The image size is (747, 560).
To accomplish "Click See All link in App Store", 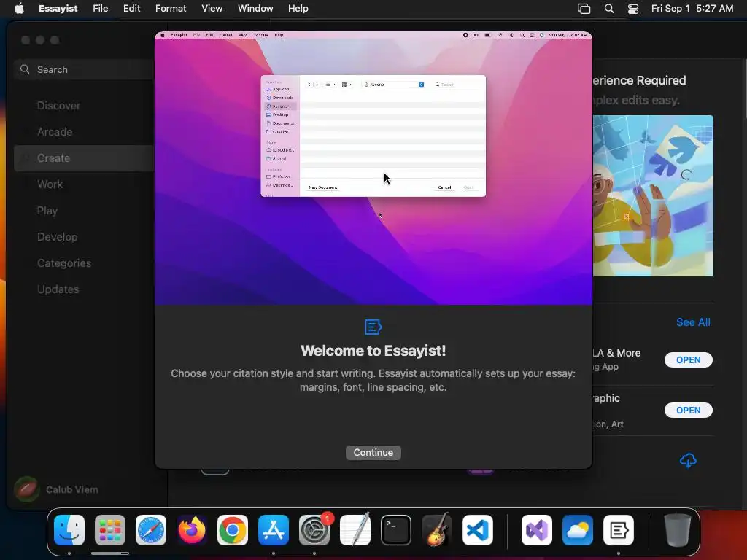I will click(x=693, y=322).
